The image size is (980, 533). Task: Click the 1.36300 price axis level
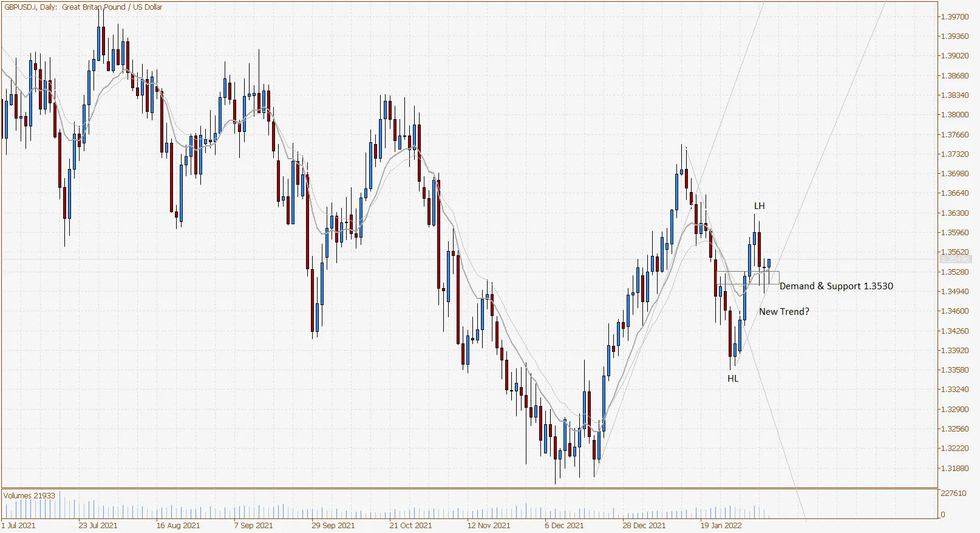(954, 213)
